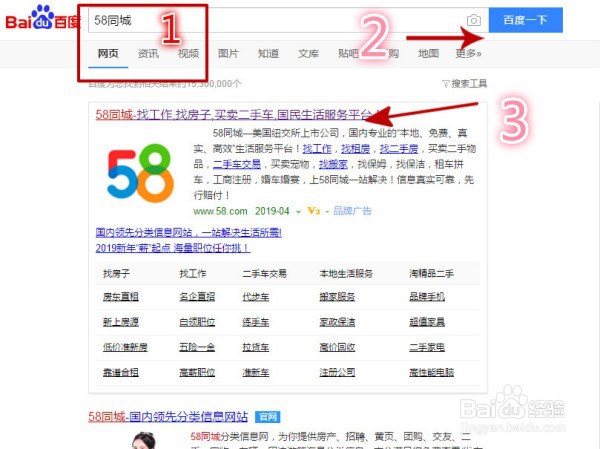The height and width of the screenshot is (449, 600).
Task: Open the 拉货车 link
Action: coord(256,347)
